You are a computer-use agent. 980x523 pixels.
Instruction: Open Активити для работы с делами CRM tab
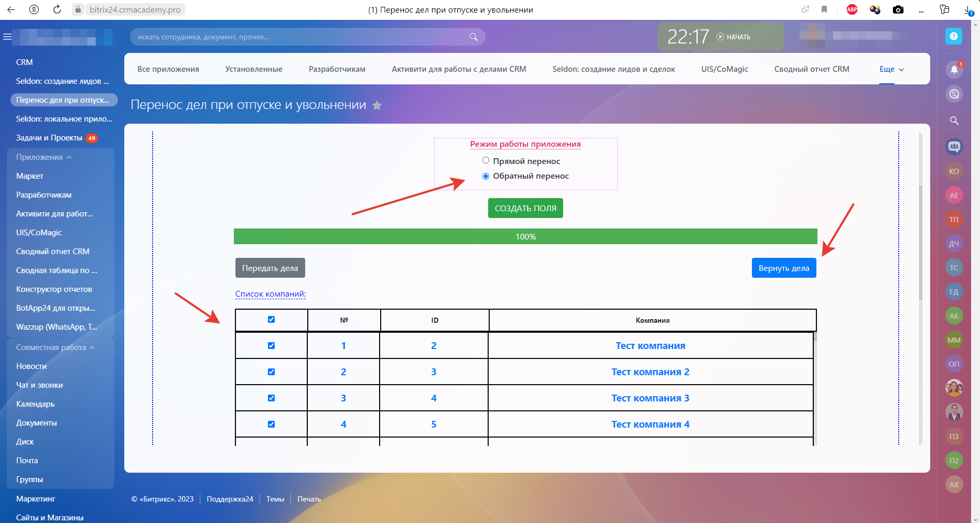(x=459, y=69)
